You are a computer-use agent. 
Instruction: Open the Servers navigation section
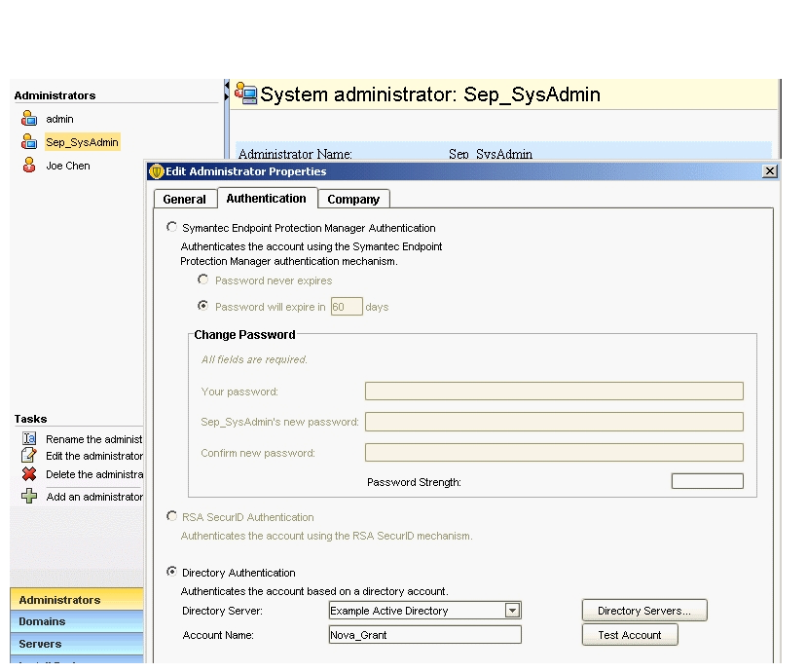(77, 644)
